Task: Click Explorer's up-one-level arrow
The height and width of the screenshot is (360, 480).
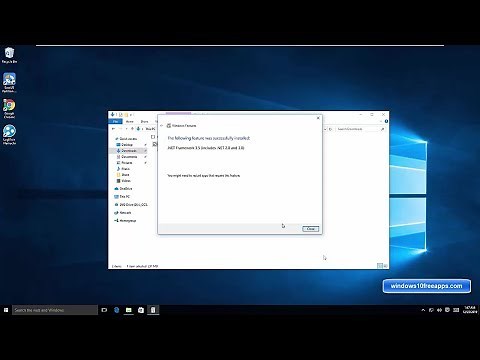Action: pyautogui.click(x=132, y=129)
